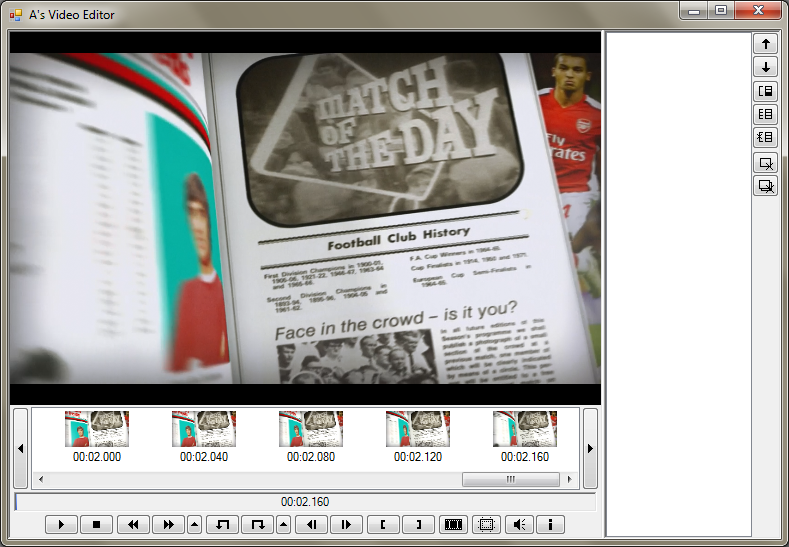Toggle audio mute speaker button
789x547 pixels.
[x=518, y=524]
